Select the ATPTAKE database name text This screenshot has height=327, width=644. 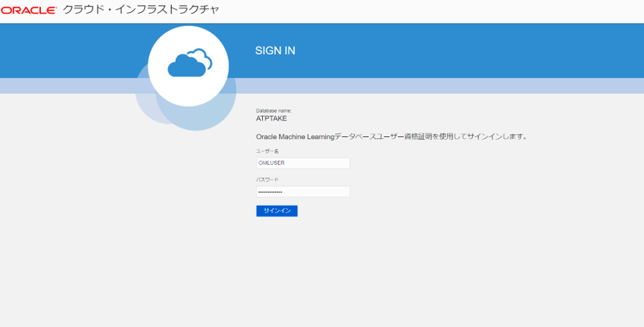pos(271,118)
